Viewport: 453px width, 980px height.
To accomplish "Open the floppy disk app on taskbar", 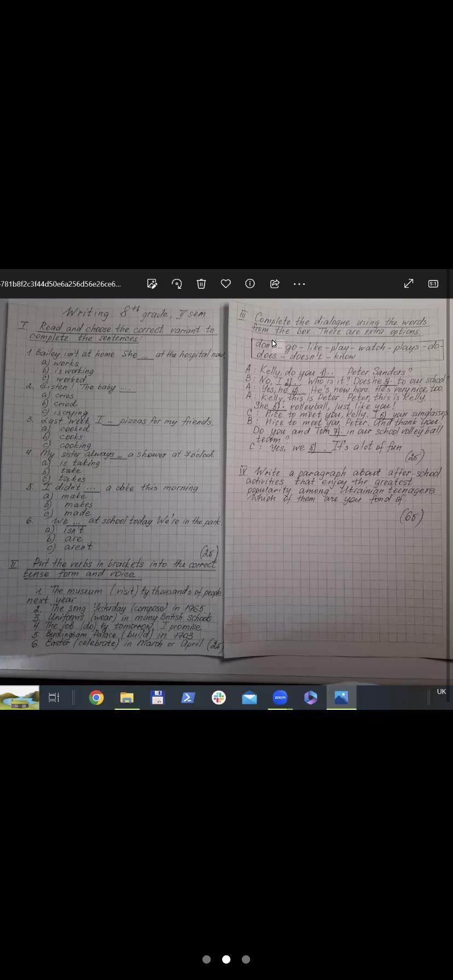I will 158,698.
